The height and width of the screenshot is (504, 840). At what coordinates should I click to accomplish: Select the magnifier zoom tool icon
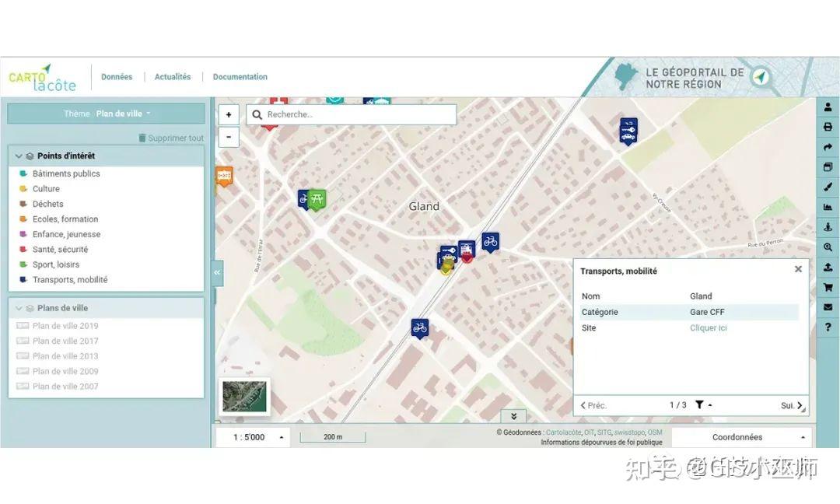(x=828, y=247)
